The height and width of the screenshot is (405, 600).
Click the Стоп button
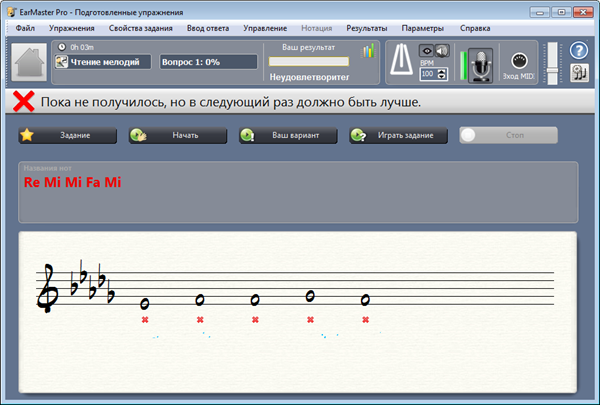tap(509, 135)
